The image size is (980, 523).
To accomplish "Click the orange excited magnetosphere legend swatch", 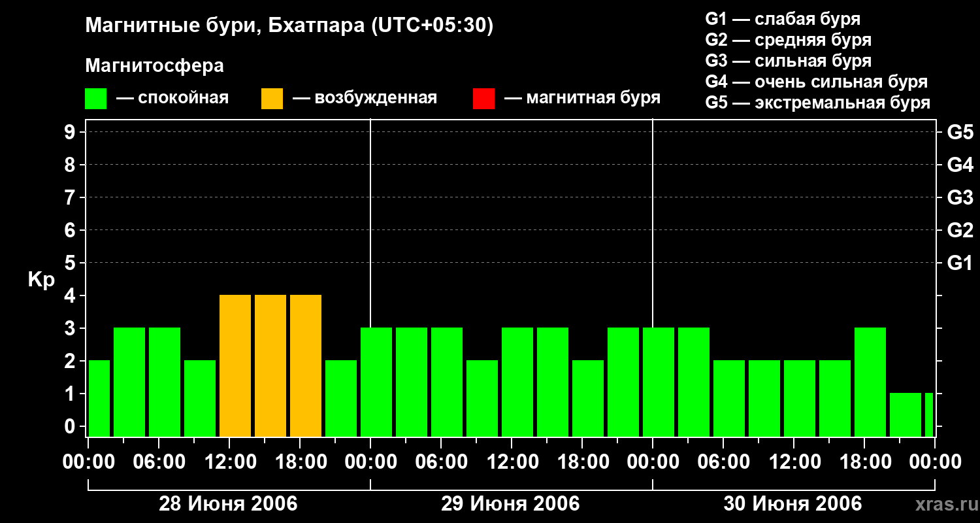I will (272, 99).
